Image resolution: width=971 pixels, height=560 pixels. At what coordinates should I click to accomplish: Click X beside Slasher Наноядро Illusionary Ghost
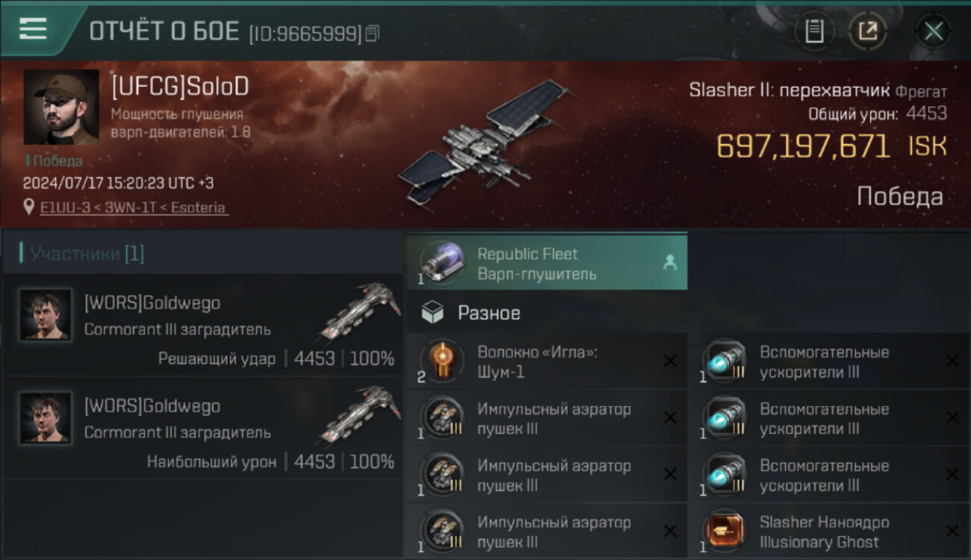(952, 532)
